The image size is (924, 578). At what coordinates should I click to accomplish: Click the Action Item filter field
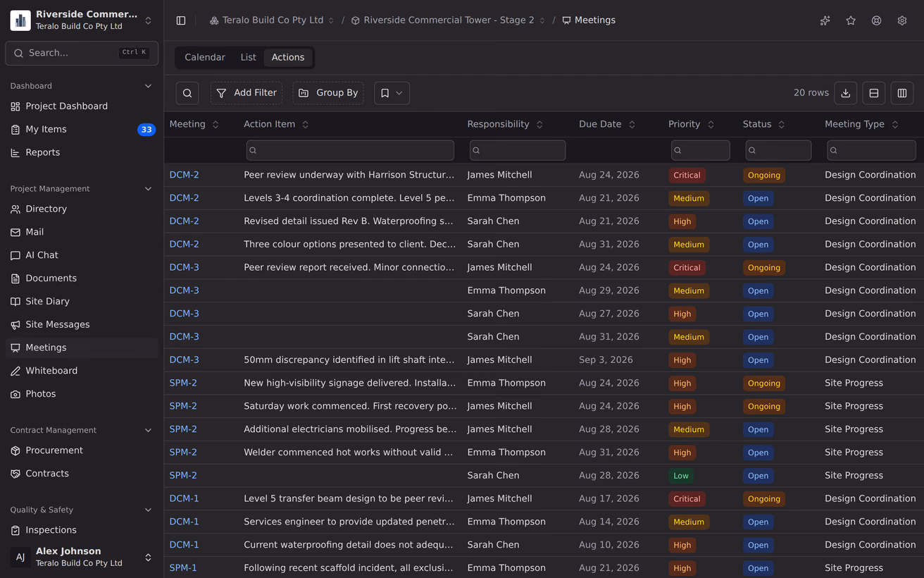click(x=350, y=150)
